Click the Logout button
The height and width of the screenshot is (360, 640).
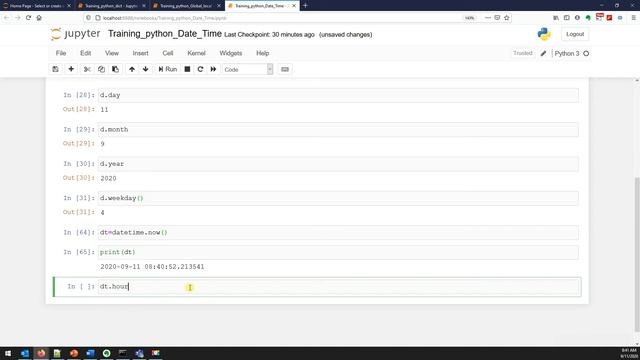[x=575, y=34]
